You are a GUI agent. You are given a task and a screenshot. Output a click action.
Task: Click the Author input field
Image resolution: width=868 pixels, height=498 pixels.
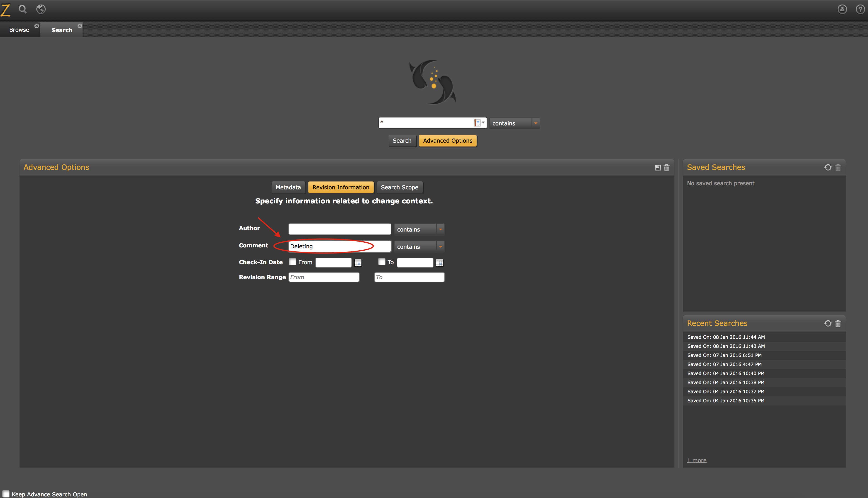point(340,229)
